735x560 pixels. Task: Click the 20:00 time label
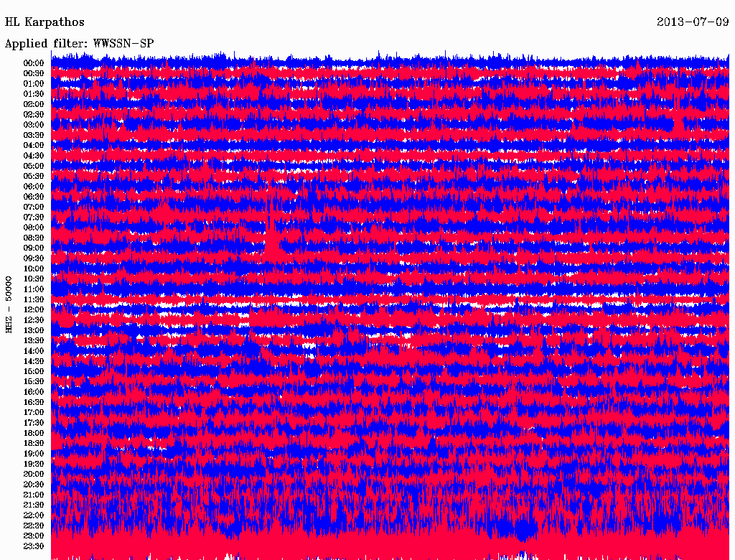[x=34, y=475]
